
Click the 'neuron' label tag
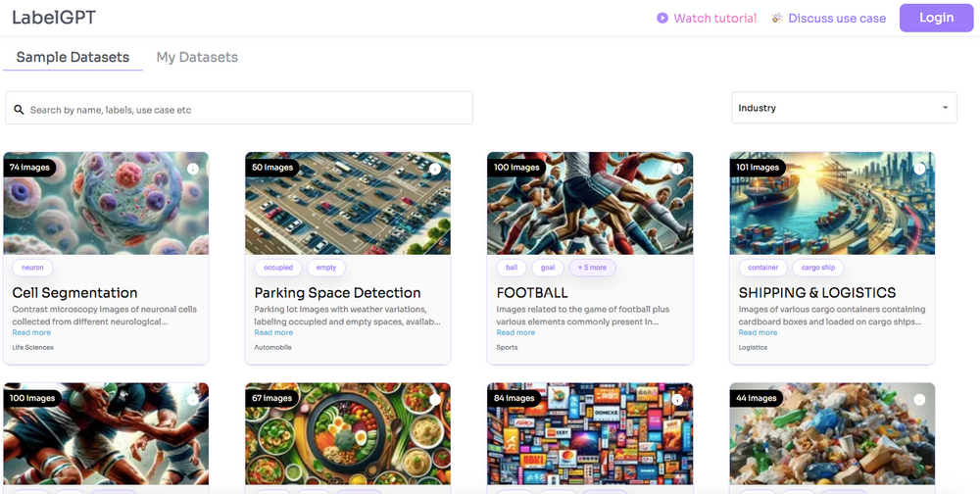tap(32, 268)
